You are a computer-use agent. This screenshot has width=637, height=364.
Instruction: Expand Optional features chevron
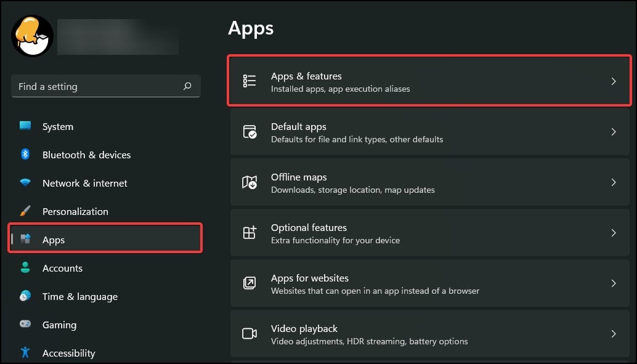[614, 233]
